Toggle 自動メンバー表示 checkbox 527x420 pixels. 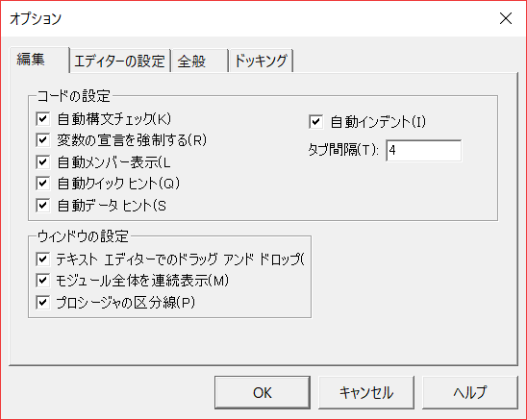pos(42,162)
